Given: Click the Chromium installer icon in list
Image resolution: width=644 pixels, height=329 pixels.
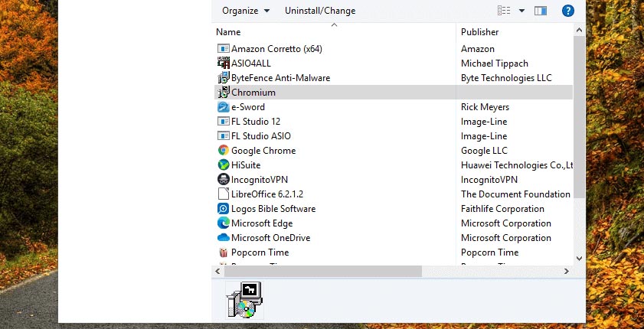Looking at the screenshot, I should click(223, 93).
